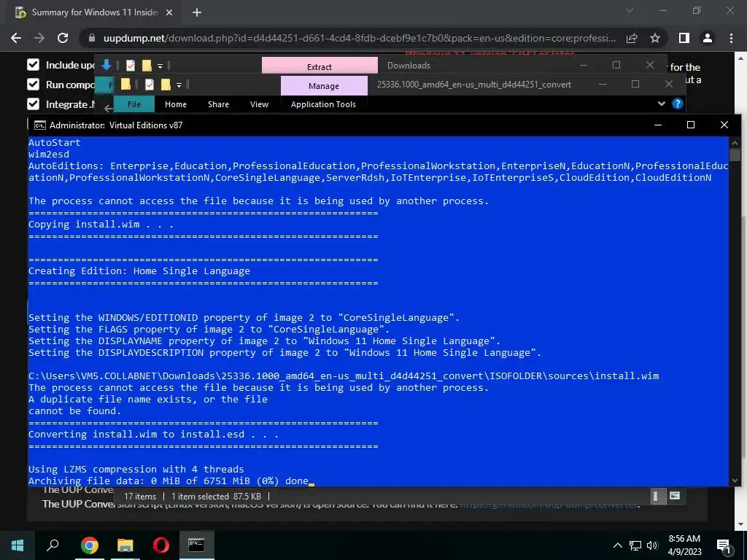
Task: Reload the uupdump.net page
Action: coord(63,38)
